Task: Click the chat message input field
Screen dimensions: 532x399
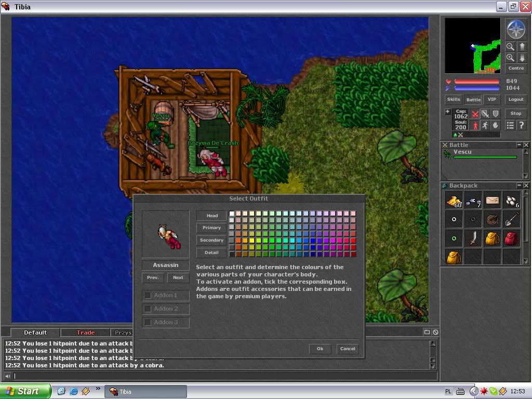Action: [x=225, y=376]
